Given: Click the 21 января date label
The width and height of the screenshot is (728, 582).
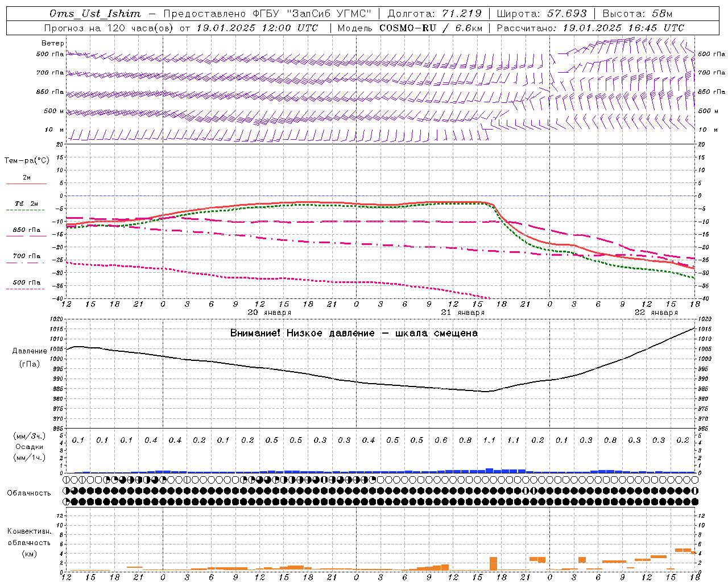Looking at the screenshot, I should coord(462,313).
